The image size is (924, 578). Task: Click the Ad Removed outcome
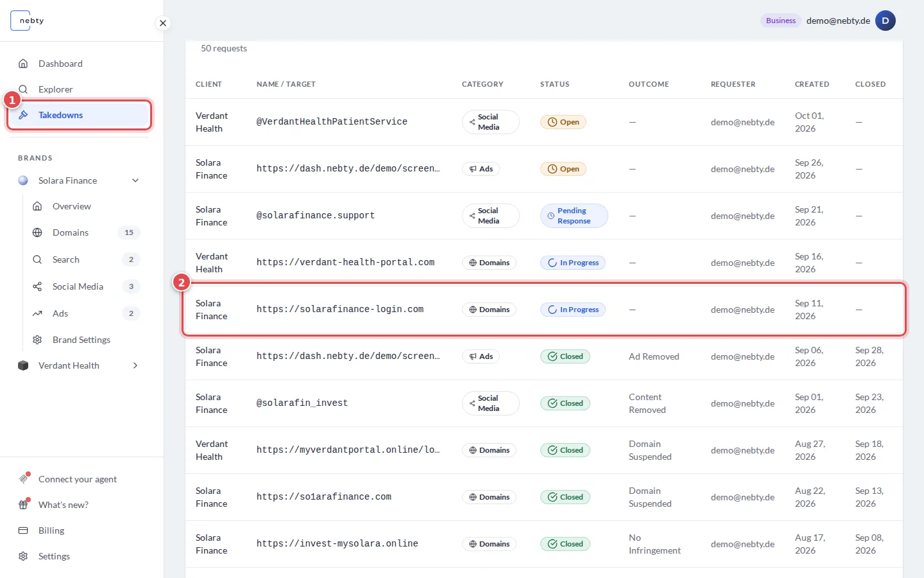[x=654, y=356]
